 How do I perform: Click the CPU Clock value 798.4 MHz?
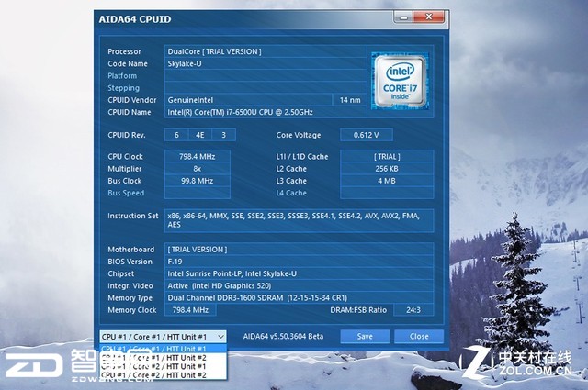198,157
